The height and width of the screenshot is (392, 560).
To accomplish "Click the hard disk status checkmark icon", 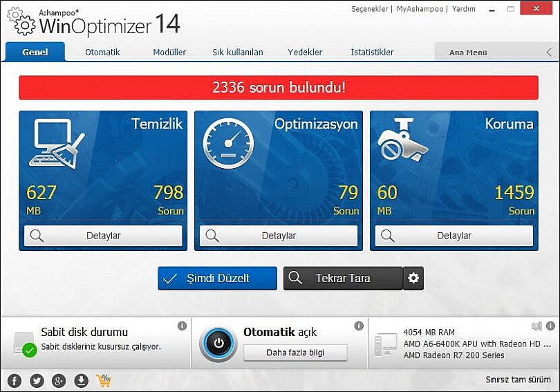I will point(29,350).
